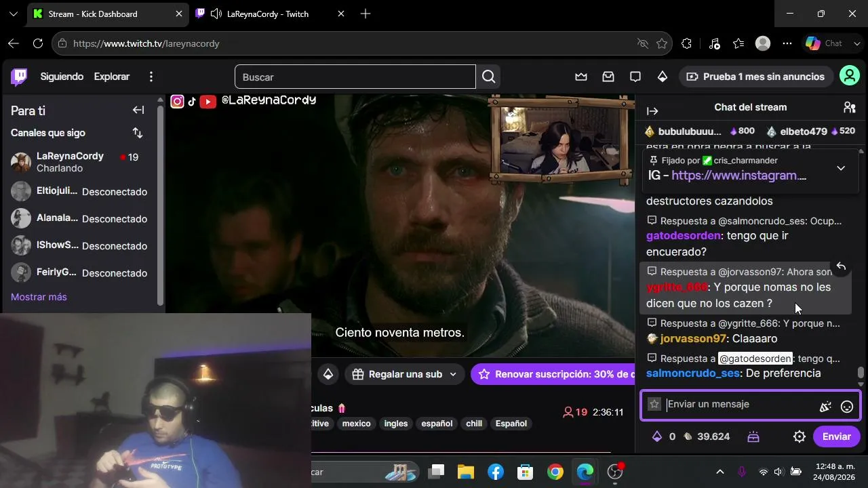Viewport: 868px width, 488px height.
Task: Click the mexico tag
Action: click(357, 424)
